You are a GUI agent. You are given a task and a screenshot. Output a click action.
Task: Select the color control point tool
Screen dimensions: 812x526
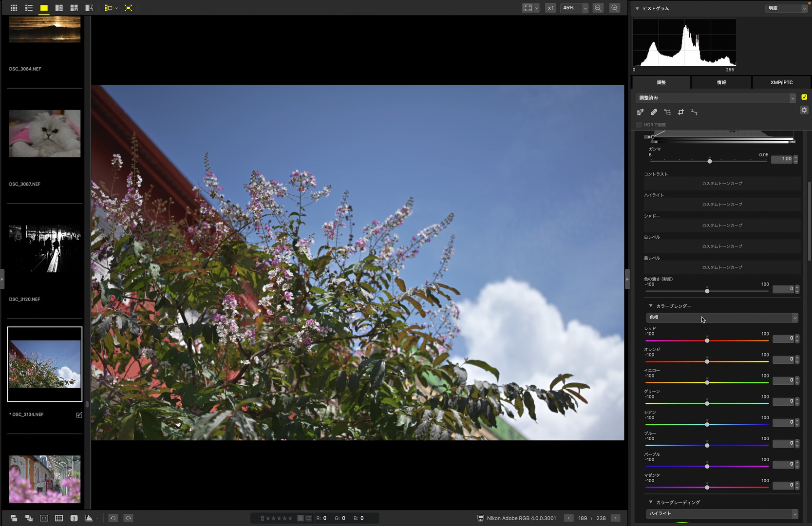pos(667,112)
